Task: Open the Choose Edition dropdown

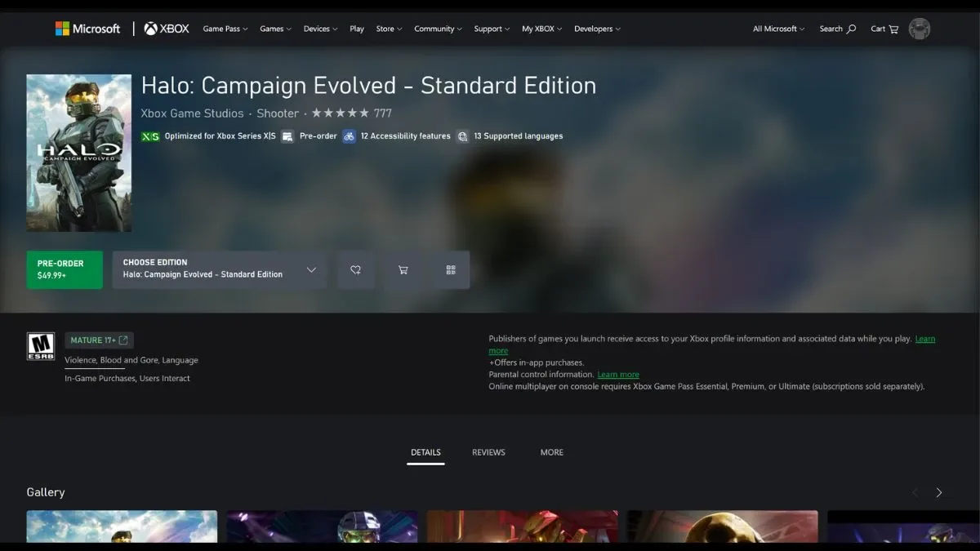Action: pos(220,270)
